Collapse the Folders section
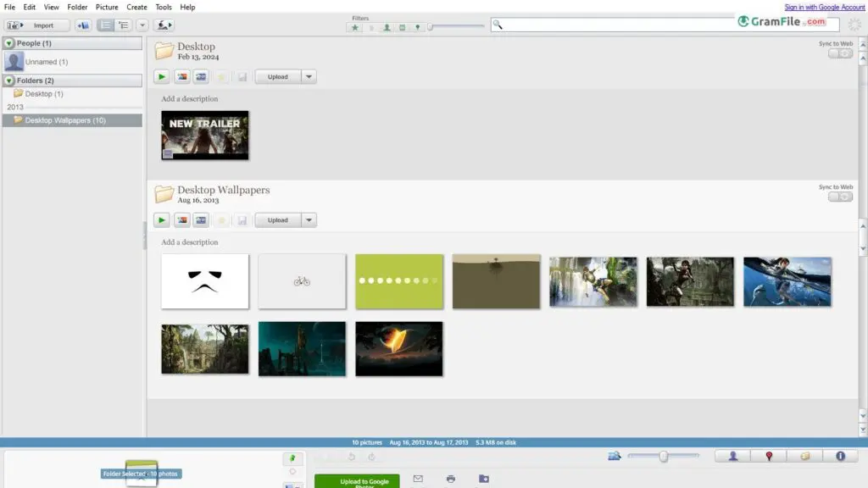This screenshot has width=868, height=488. pyautogui.click(x=9, y=80)
